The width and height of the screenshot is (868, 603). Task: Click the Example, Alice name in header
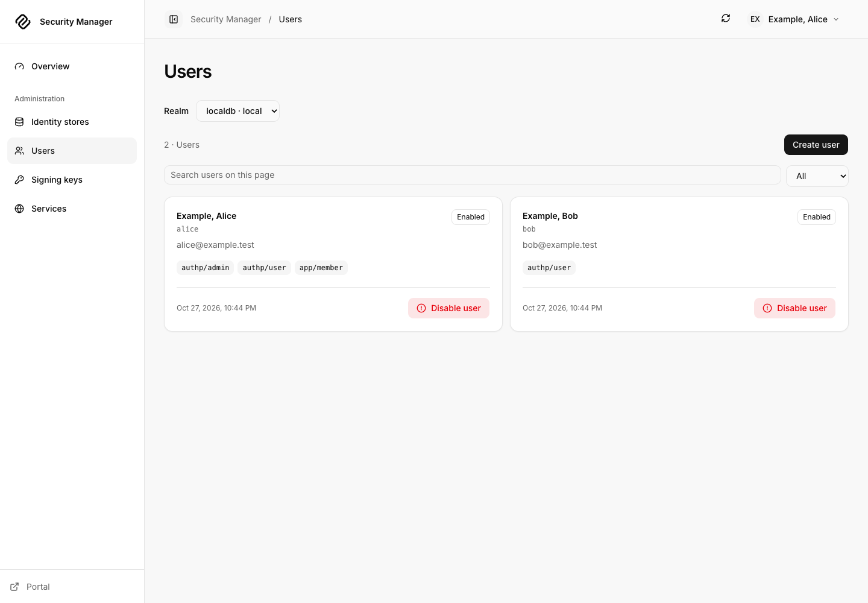coord(797,19)
